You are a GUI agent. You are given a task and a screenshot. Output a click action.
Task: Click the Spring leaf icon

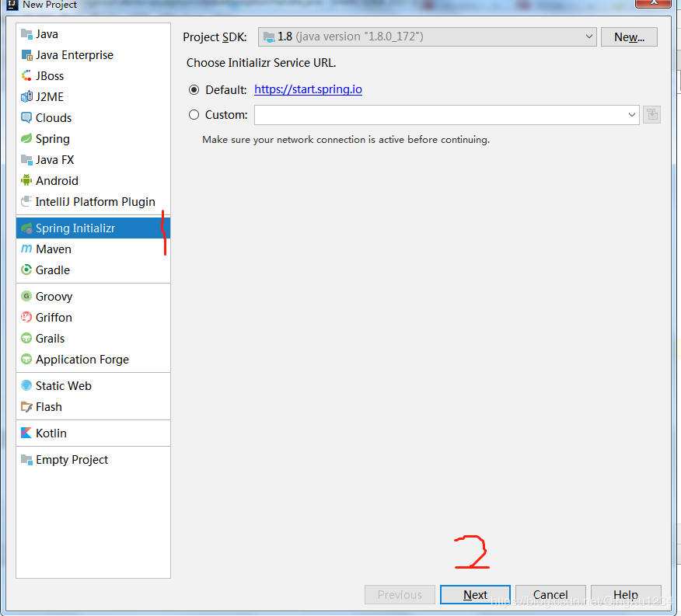[x=26, y=139]
